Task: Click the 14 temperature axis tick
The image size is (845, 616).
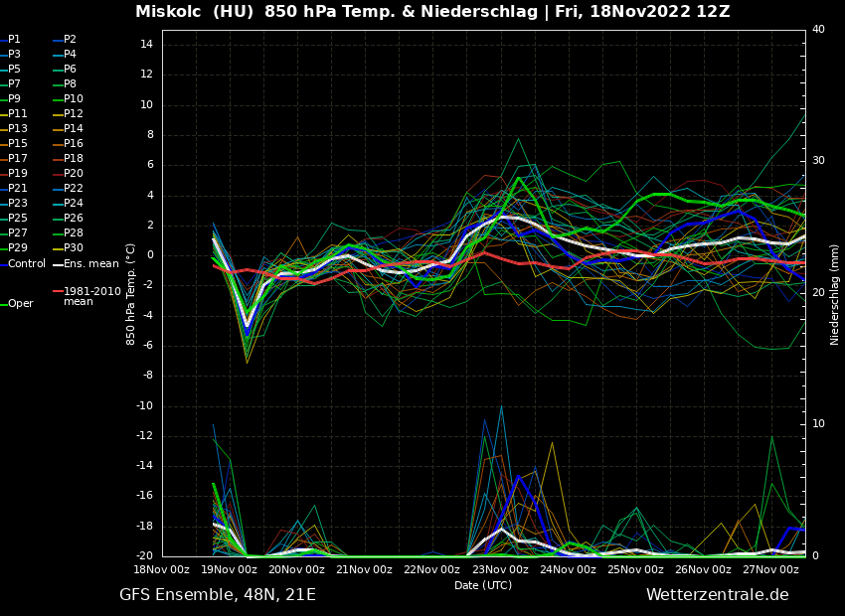Action: [145, 45]
